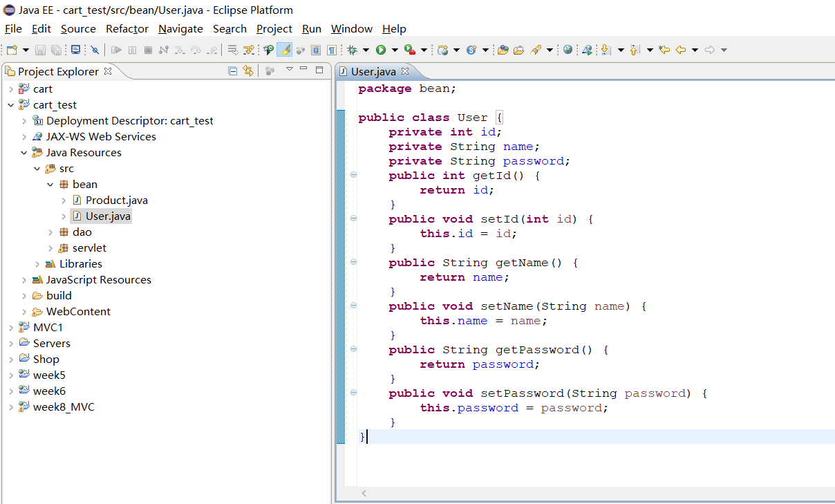Click the Terminate stop icon
This screenshot has width=835, height=504.
(x=148, y=50)
